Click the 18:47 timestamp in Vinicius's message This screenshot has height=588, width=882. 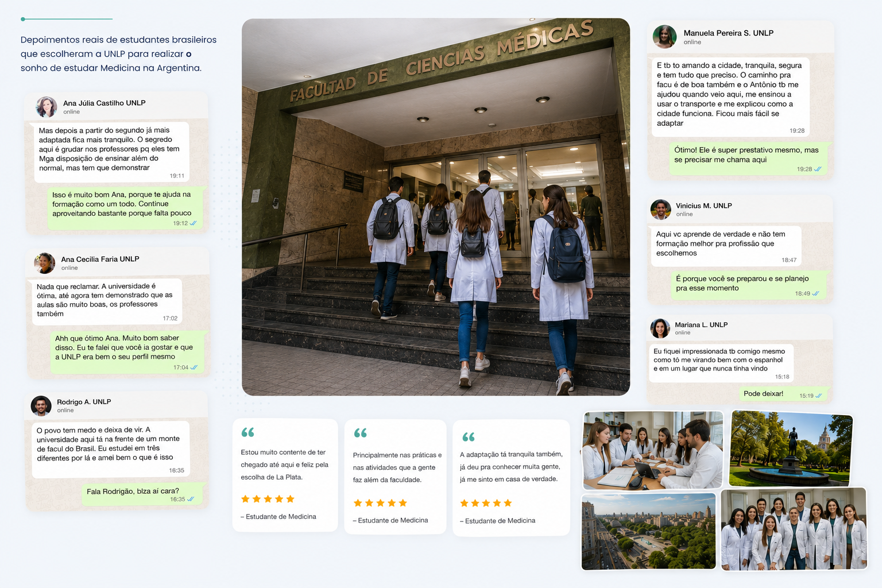click(789, 260)
